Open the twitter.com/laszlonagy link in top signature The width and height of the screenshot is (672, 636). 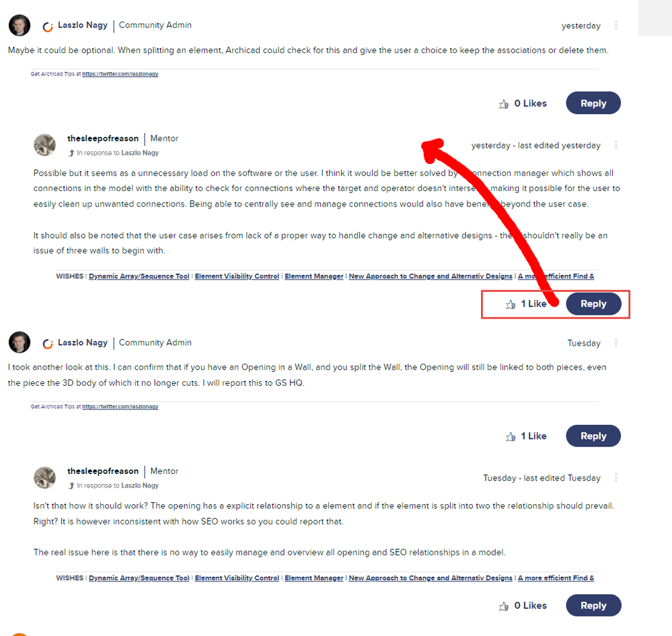[120, 74]
